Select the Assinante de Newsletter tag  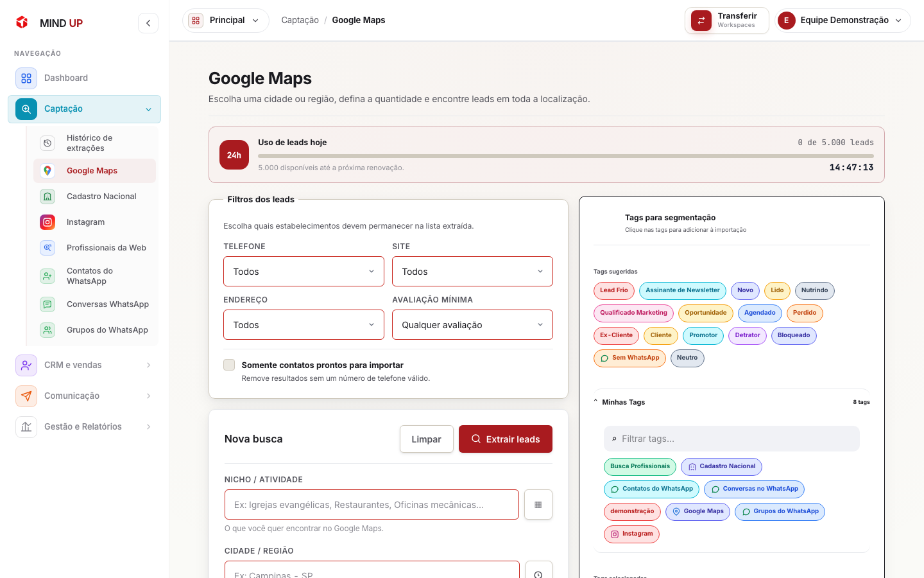point(683,291)
